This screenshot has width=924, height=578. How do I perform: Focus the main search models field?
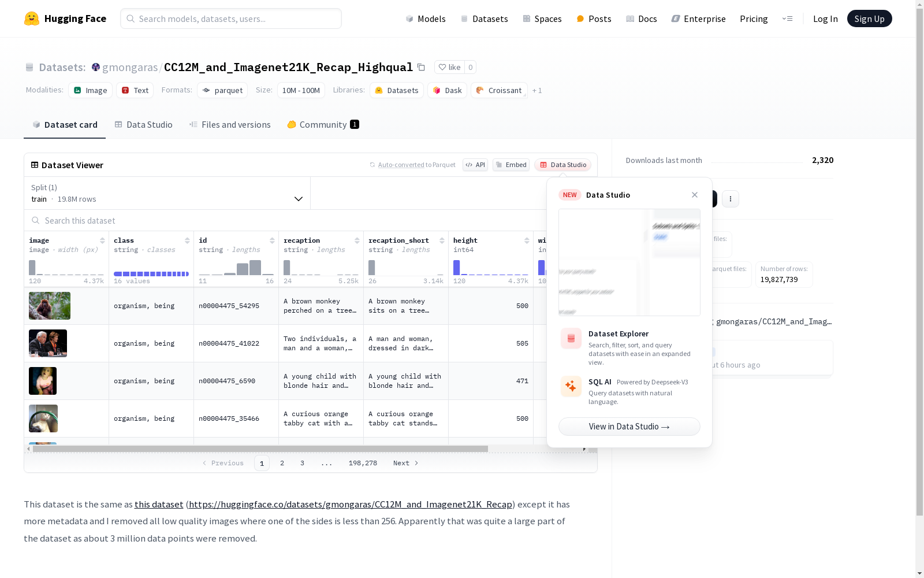[x=231, y=18]
